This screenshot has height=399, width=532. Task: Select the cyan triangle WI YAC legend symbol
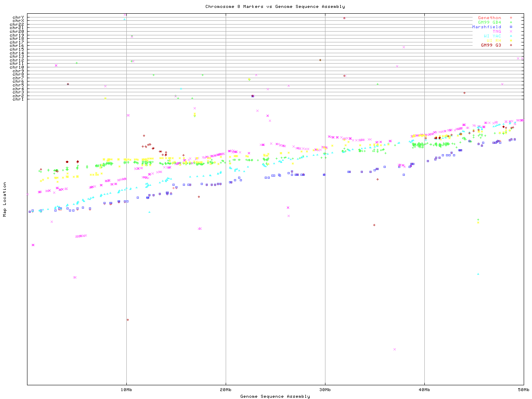pos(511,36)
